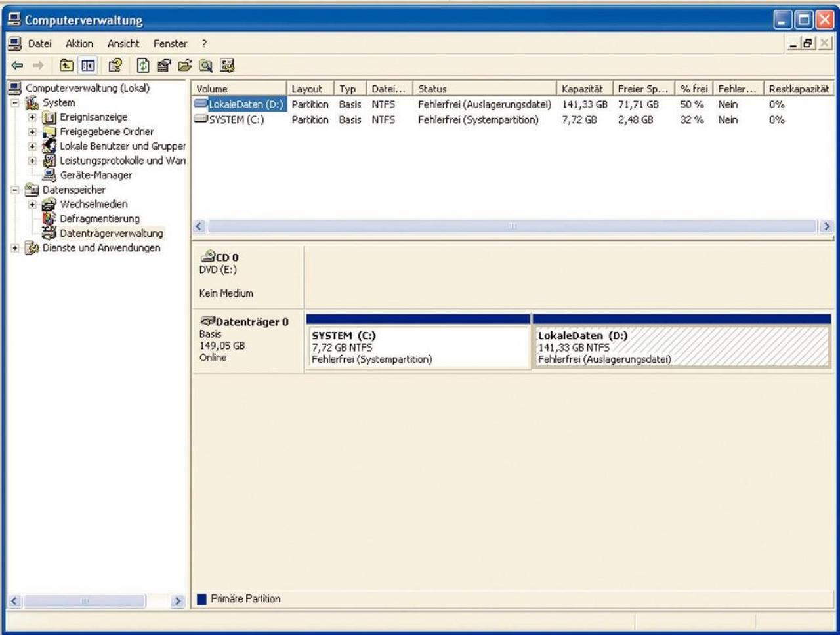Open the Datei menu

(x=39, y=43)
